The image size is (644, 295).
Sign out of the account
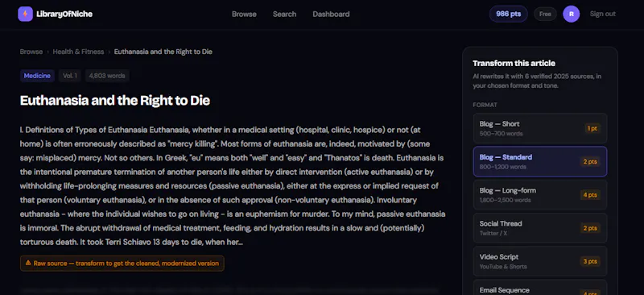coord(602,14)
